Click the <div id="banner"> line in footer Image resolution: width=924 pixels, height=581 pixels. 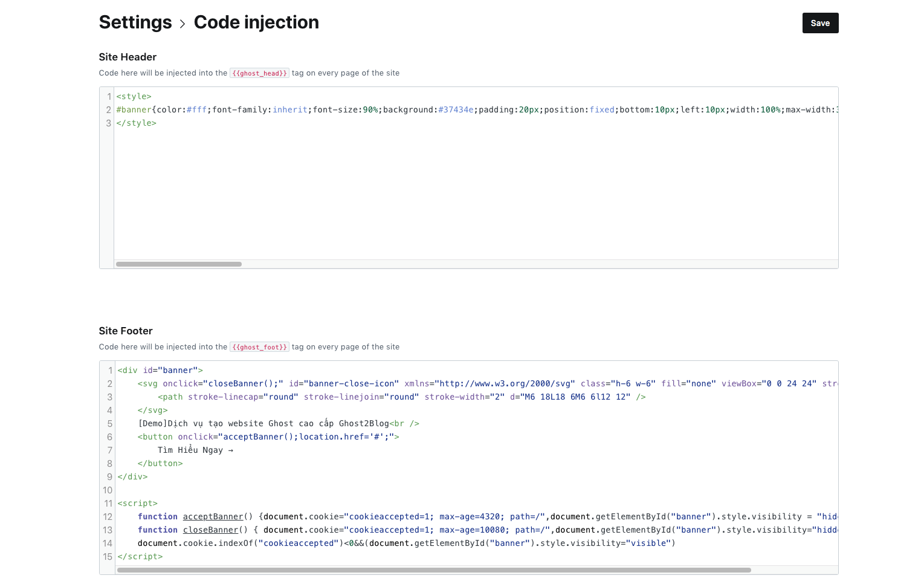160,370
